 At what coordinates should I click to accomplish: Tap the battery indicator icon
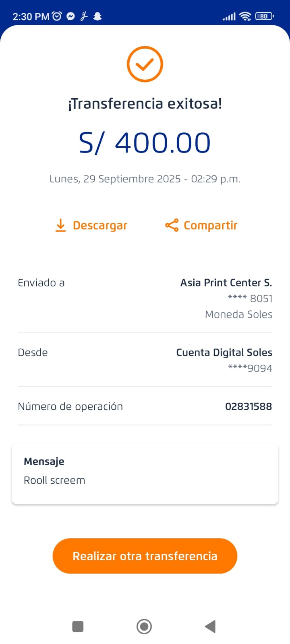tap(264, 16)
